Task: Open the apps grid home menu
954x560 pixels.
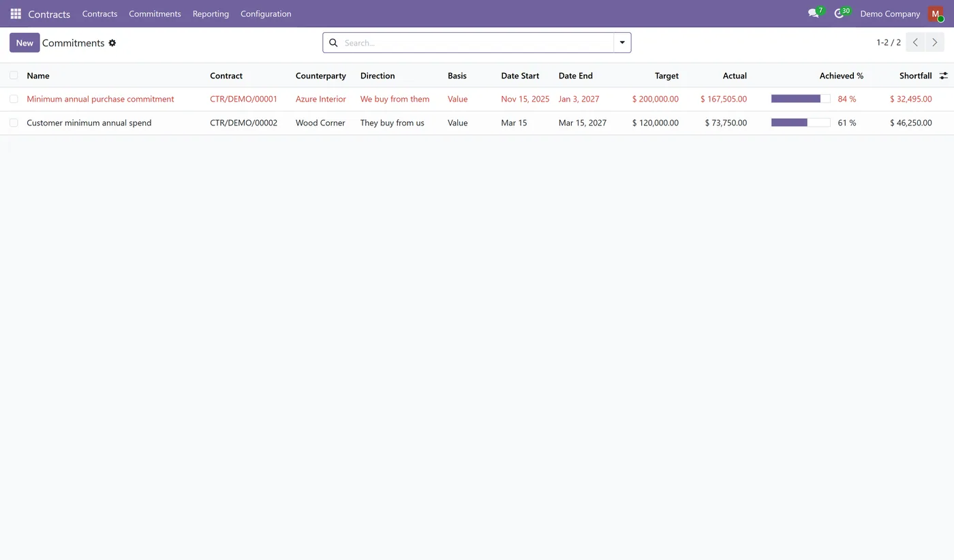Action: coord(16,14)
